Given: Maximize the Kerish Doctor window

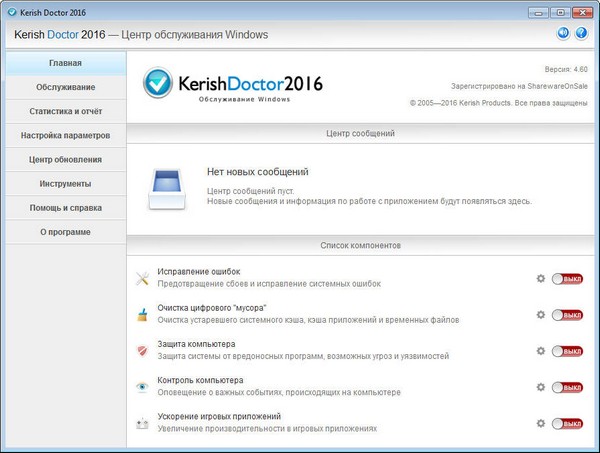Looking at the screenshot, I should pos(560,13).
